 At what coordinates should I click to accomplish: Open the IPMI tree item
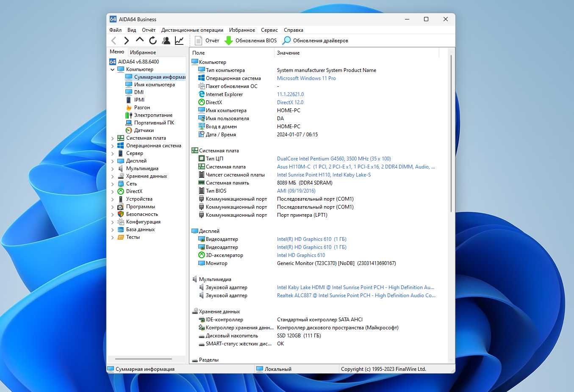tap(135, 100)
